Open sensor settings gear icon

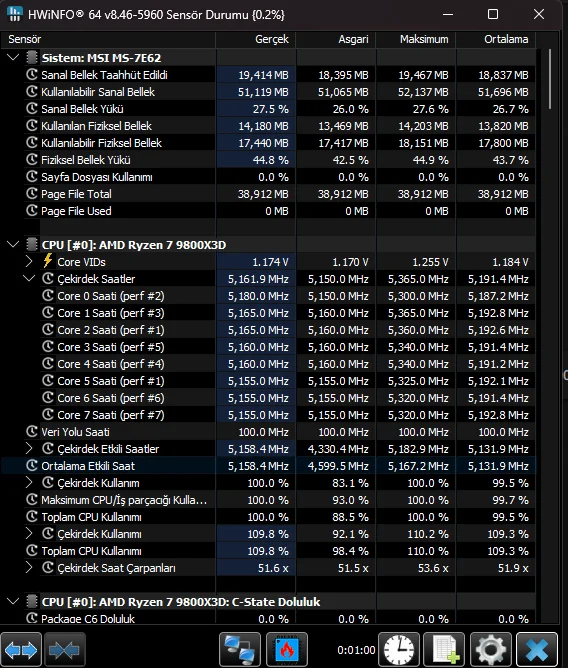(x=491, y=650)
